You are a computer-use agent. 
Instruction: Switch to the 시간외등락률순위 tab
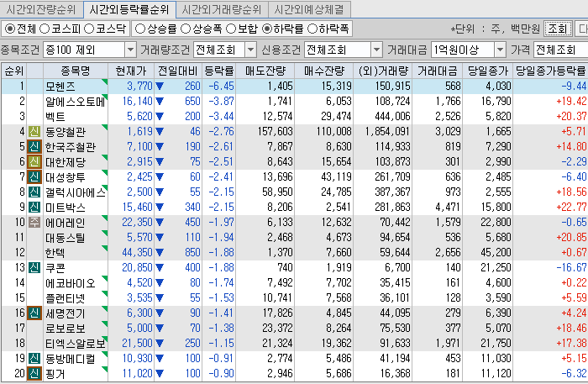[129, 9]
